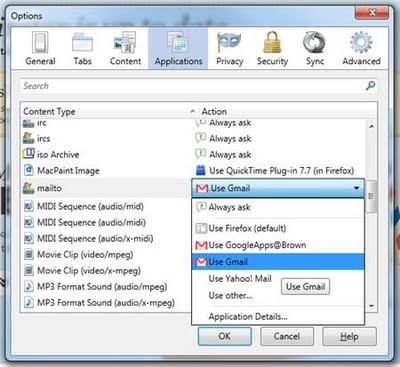Viewport: 400px width, 367px height.
Task: Click the MP3 Format Sound (audio/mpeg) icon
Action: click(29, 286)
